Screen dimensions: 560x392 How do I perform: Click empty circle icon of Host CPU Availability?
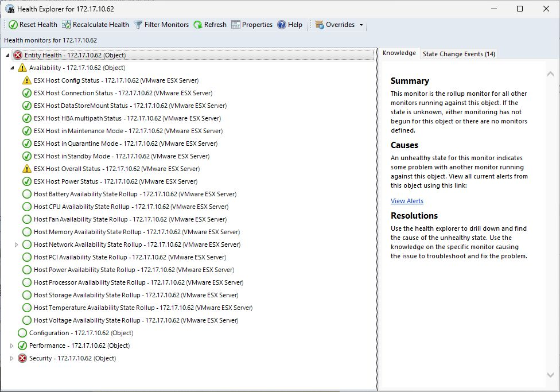coord(27,207)
